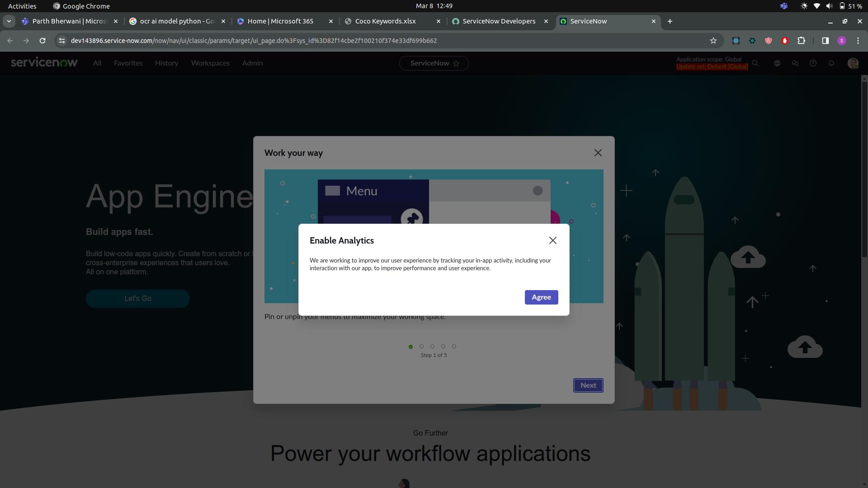Screen dimensions: 868x488
Task: Select step 3 pagination dot
Action: tap(432, 347)
